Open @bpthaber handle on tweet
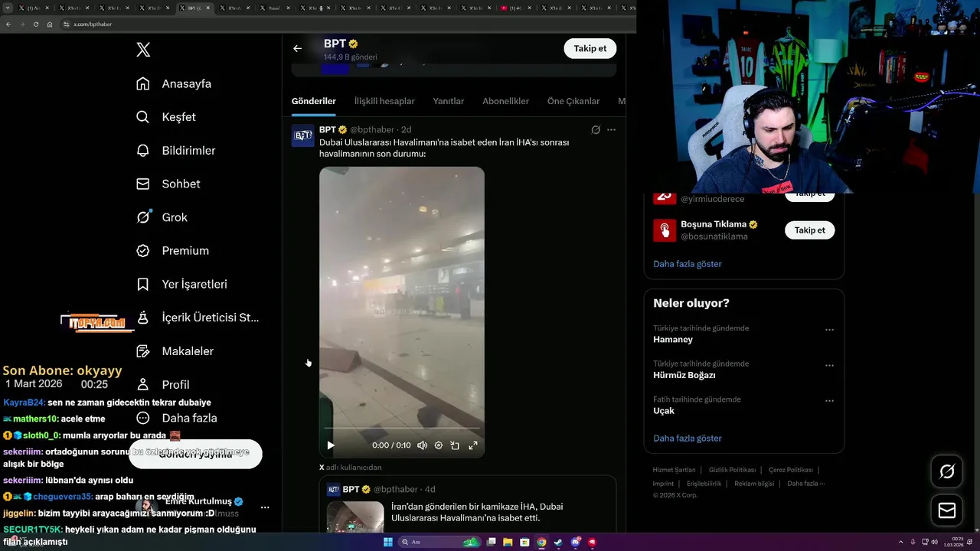Viewport: 980px width, 551px height. click(372, 130)
